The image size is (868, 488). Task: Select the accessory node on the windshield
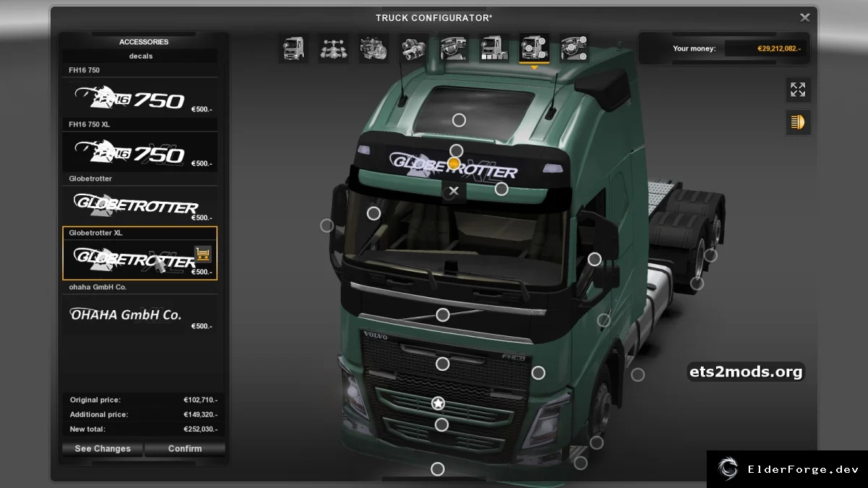click(x=373, y=213)
